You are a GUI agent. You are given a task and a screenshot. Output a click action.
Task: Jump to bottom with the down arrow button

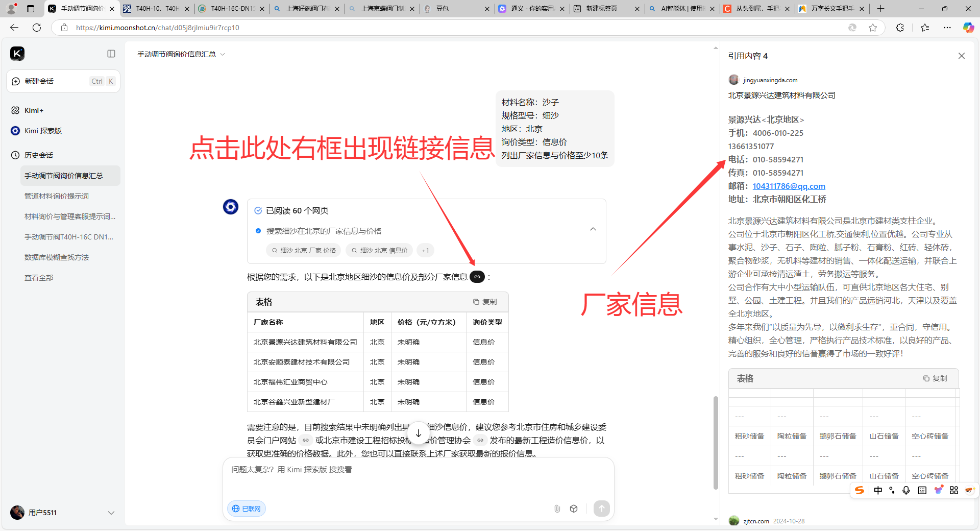tap(419, 433)
